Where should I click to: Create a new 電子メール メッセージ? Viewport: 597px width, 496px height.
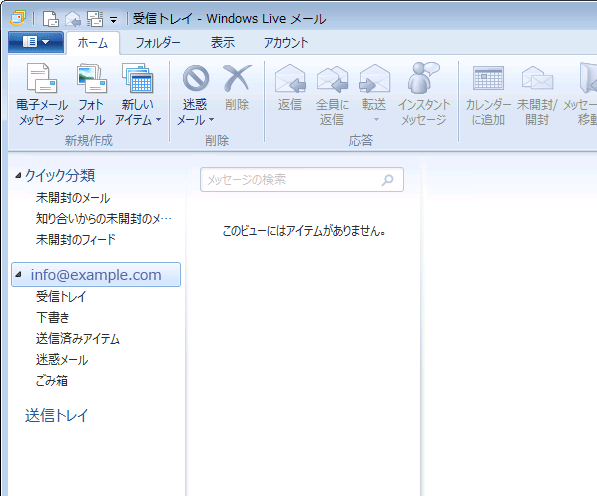click(42, 94)
